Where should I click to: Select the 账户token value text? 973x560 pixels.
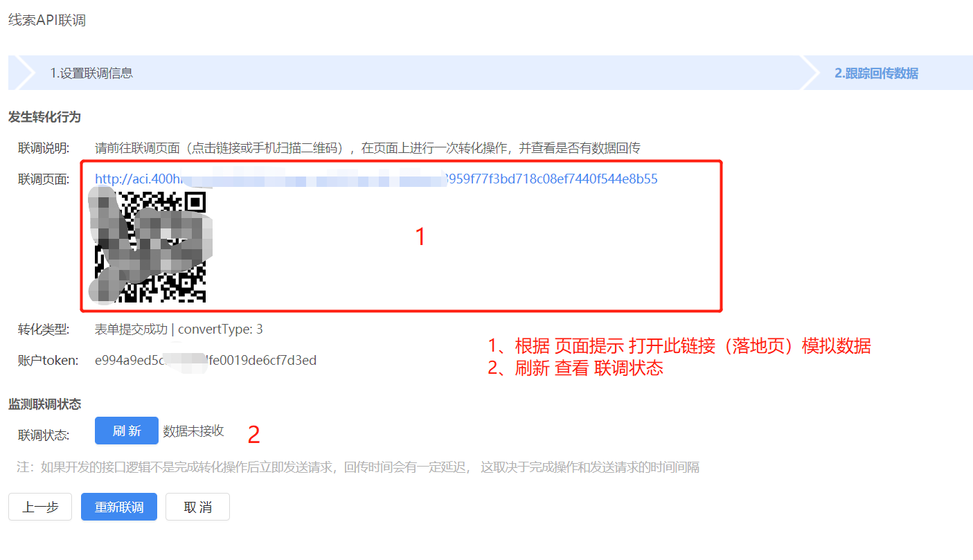click(x=206, y=360)
